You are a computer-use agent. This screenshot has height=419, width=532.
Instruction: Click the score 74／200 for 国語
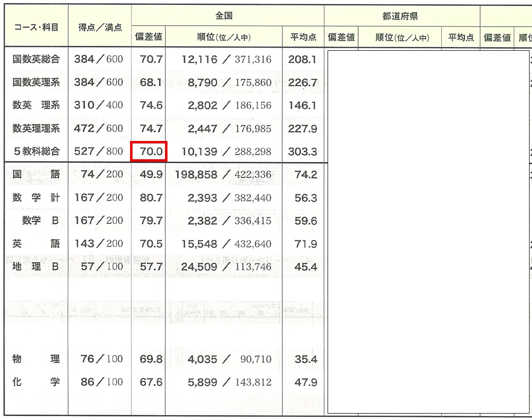102,174
